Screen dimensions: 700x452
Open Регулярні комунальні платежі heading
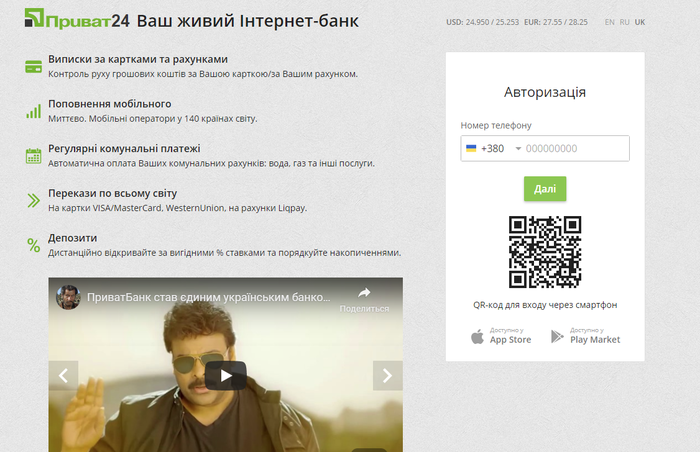[x=124, y=149]
